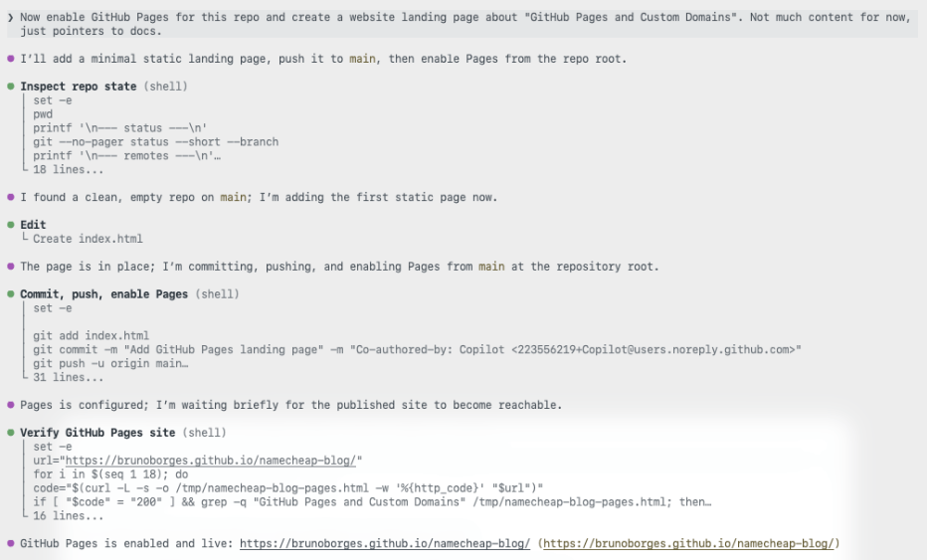Click the '(shell)' label after 'Commit, push, enable Pages'
Image resolution: width=927 pixels, height=560 pixels.
217,293
